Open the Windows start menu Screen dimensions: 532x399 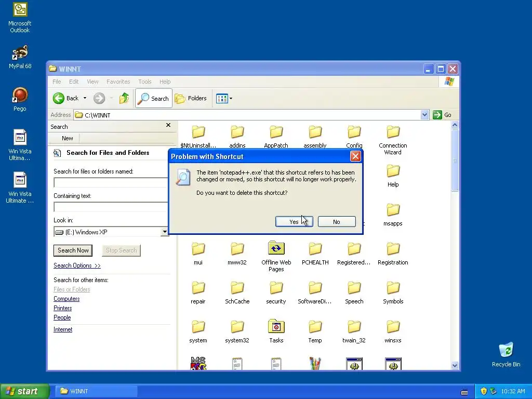tap(24, 391)
